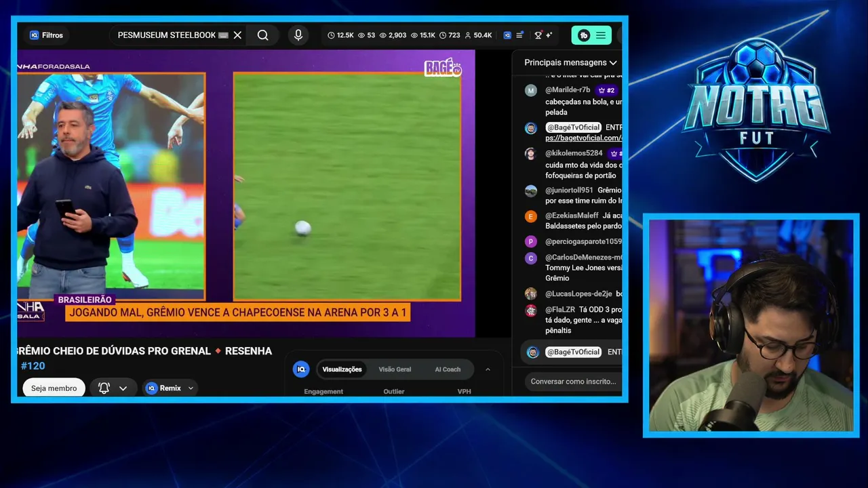Switch to the Visão Geral tab

point(395,369)
